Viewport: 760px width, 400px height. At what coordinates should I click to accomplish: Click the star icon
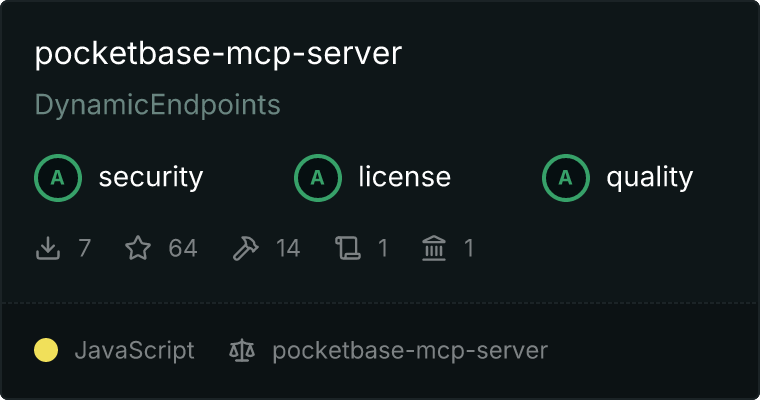pos(138,248)
